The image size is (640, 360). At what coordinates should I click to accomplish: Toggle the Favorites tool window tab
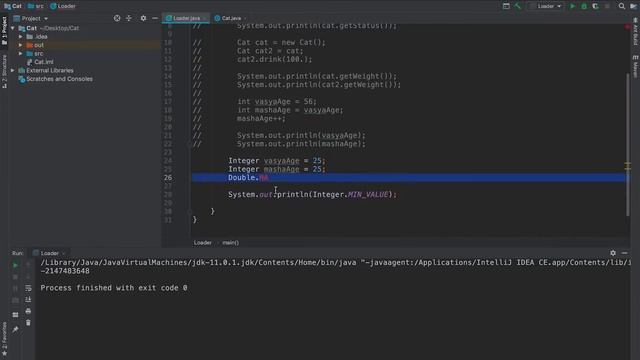(4, 339)
